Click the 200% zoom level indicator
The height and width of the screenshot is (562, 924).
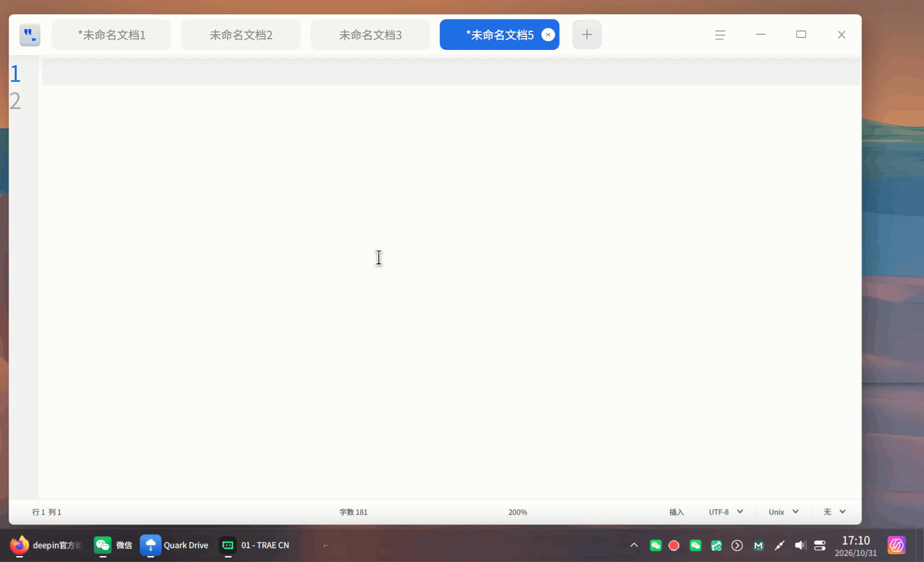coord(517,512)
